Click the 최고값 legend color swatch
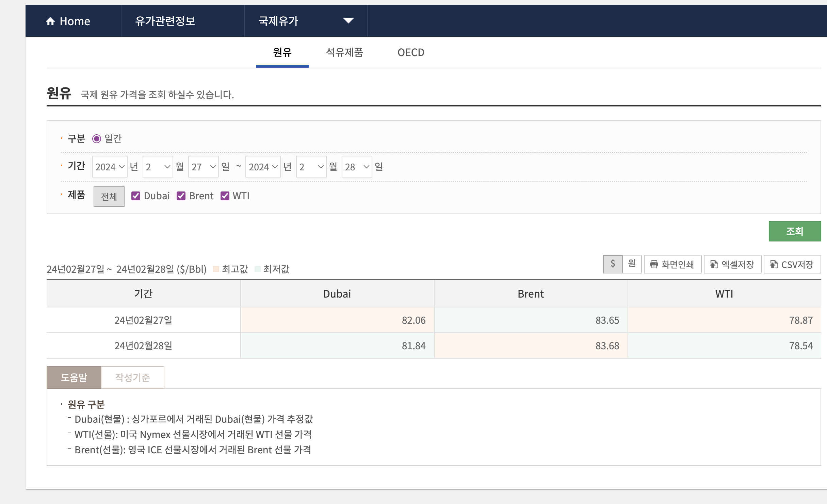 click(216, 269)
